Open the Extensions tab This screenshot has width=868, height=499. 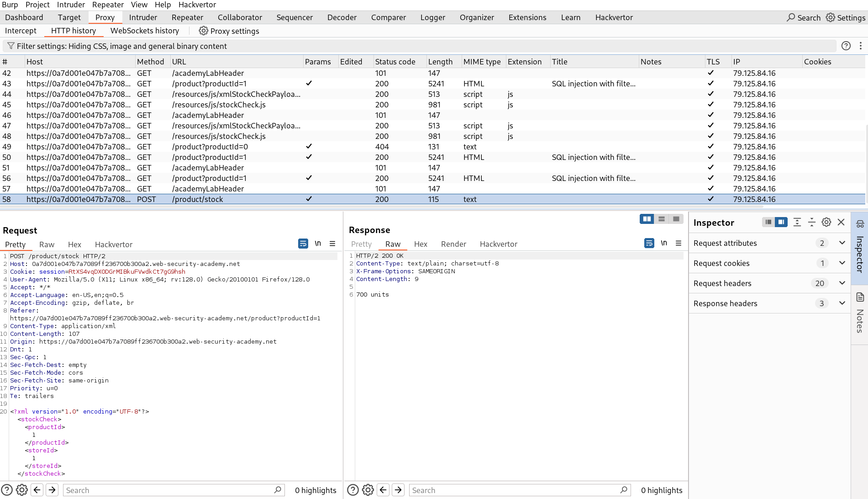point(527,17)
